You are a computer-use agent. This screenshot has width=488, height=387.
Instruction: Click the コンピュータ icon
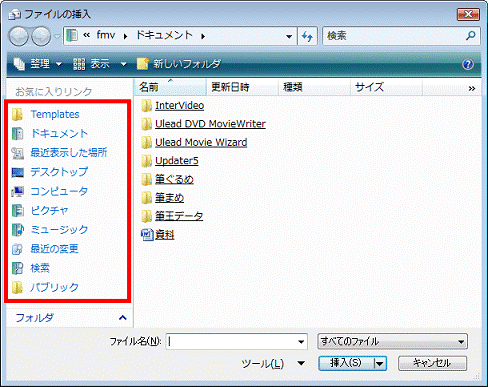17,191
